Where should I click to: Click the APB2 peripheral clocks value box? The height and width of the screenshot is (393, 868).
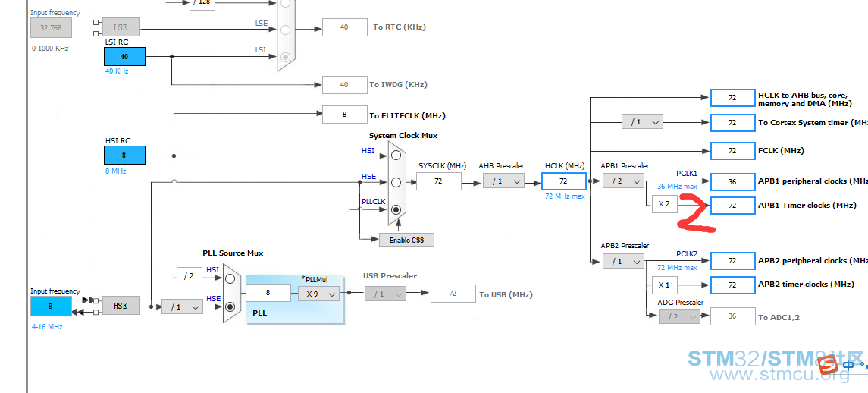[732, 261]
